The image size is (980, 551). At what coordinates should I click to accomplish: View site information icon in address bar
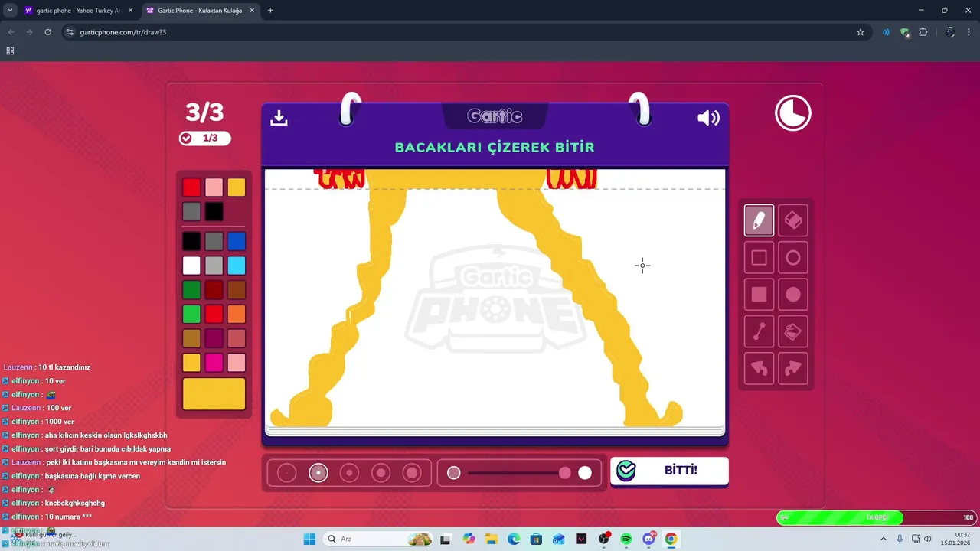70,32
